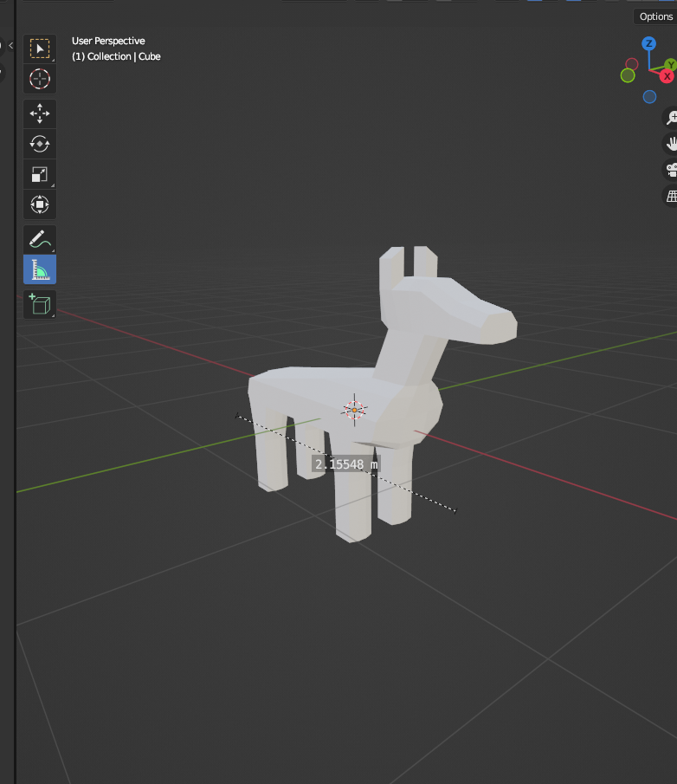Click the small arrow beside the toolbar
Screen dimensions: 677x784
10,46
